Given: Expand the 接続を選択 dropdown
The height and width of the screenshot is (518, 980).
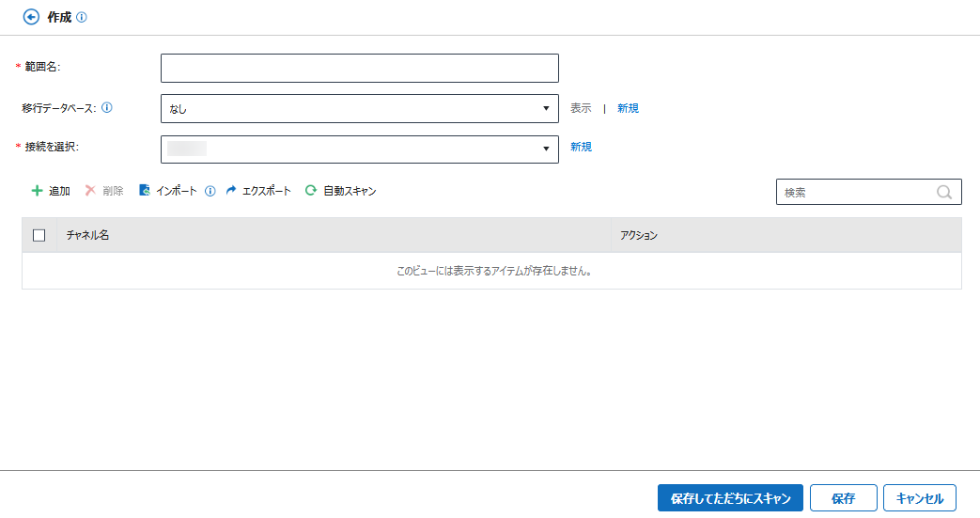Looking at the screenshot, I should (x=359, y=149).
